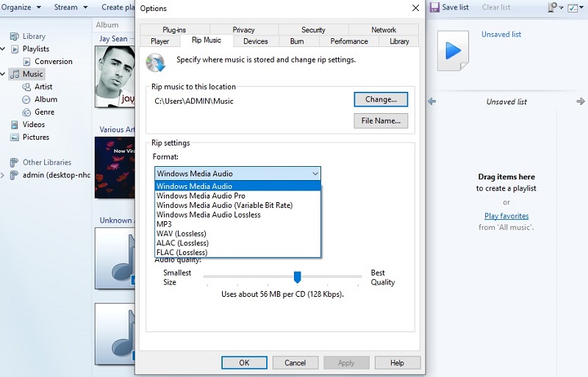Click the next list right arrow
Screen dimensions: 588x377
tap(581, 101)
